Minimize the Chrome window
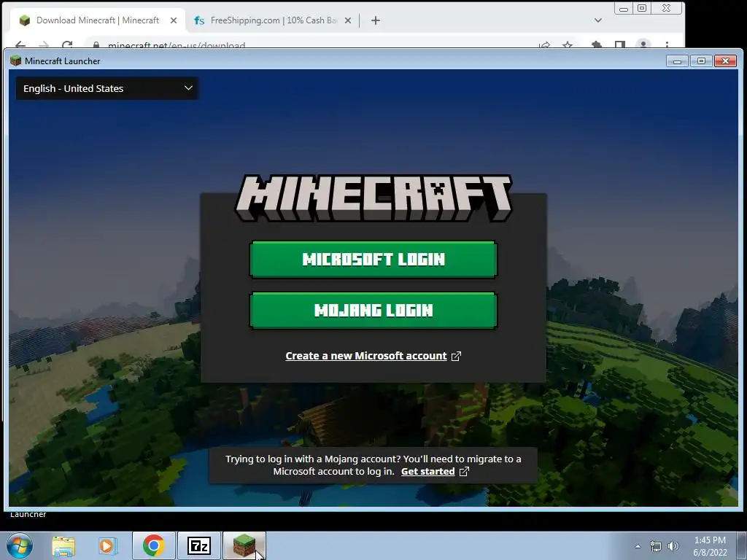747x560 pixels. point(624,8)
